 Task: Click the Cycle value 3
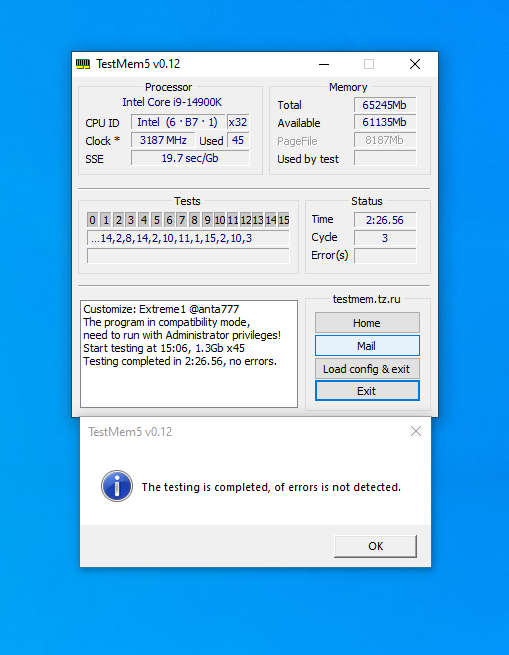(385, 238)
